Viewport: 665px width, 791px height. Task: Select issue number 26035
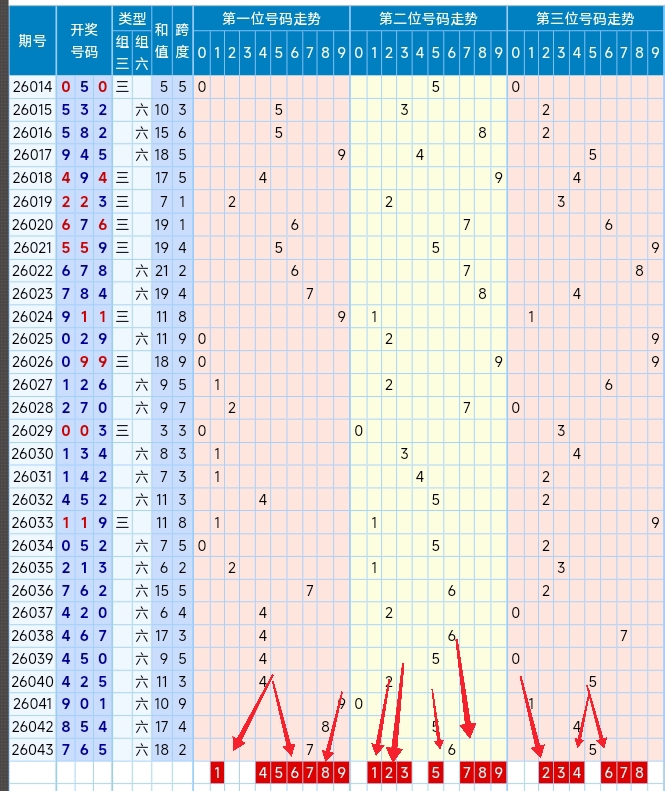click(x=32, y=568)
